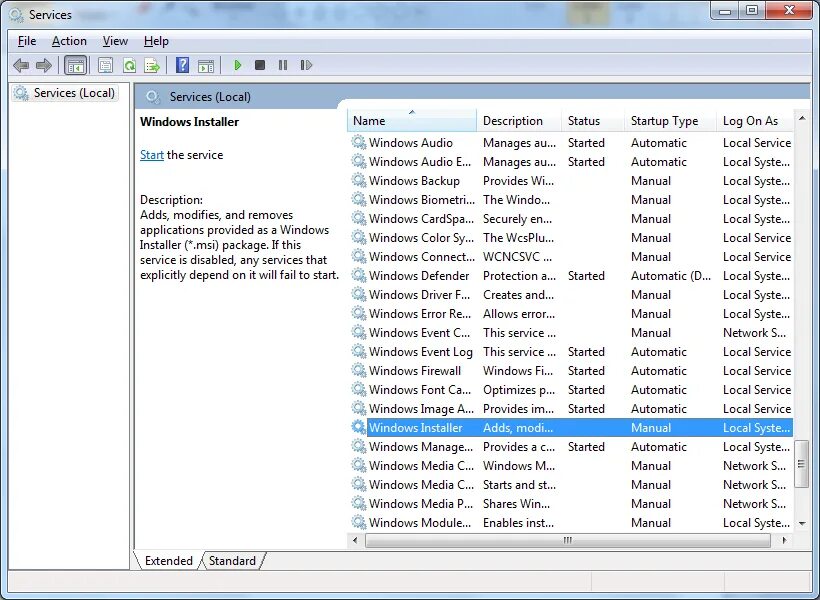Click the Start the service link
The height and width of the screenshot is (600, 820).
tap(152, 155)
